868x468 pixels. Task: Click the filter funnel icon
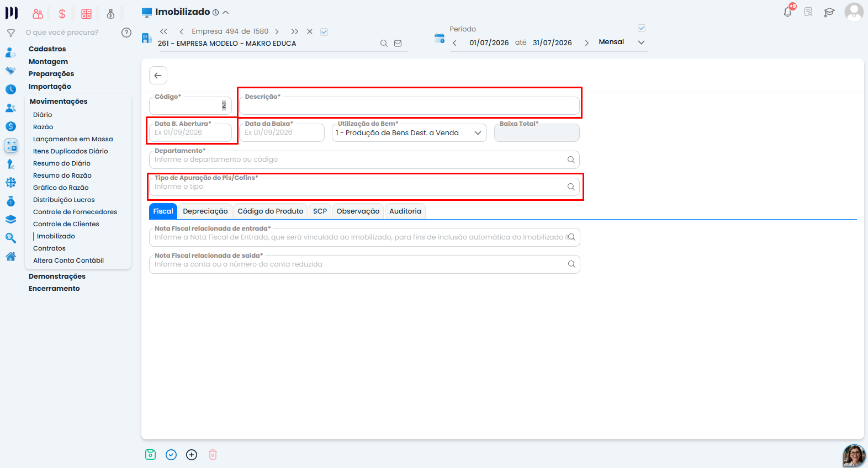tap(10, 33)
